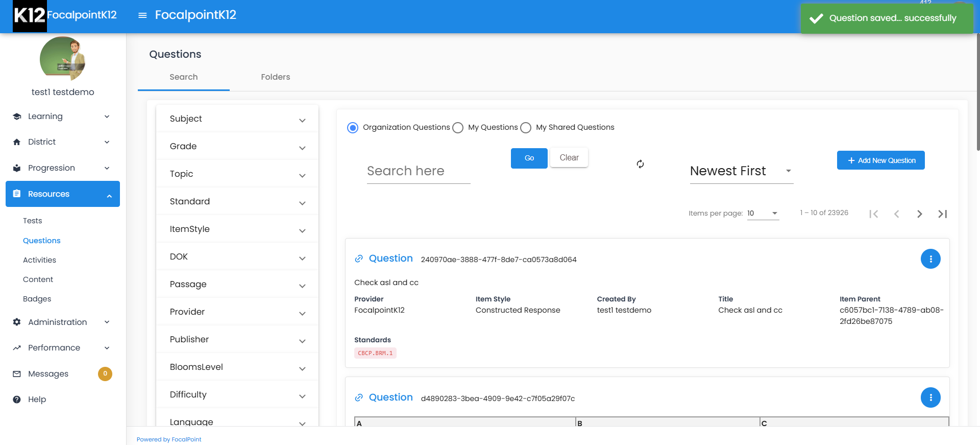
Task: Open Tests in the Resources menu
Action: pos(33,221)
